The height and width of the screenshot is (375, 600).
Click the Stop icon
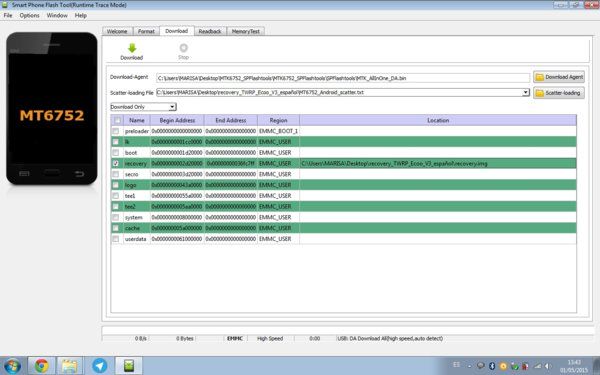184,48
